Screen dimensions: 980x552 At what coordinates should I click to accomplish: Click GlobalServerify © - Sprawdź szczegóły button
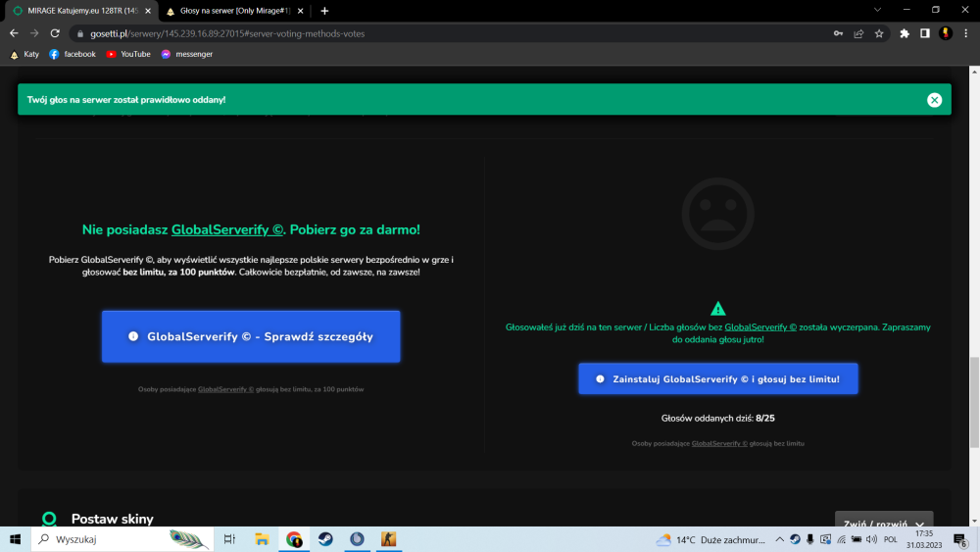coord(251,336)
